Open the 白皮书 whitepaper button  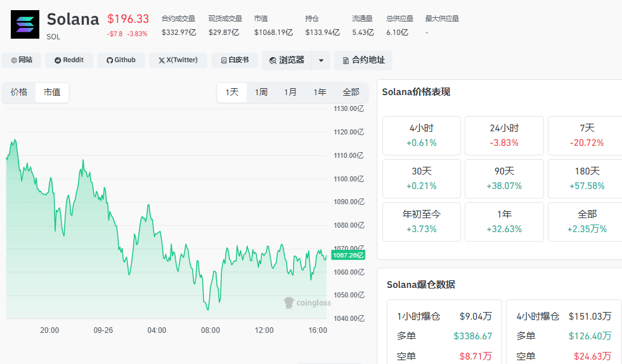tap(235, 60)
